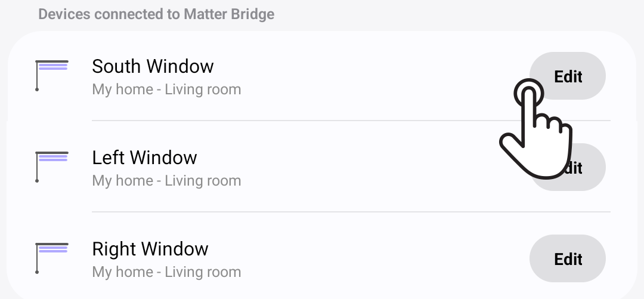Click 'Devices connected to' in the header
Screen dimensions: 644x299
pyautogui.click(x=110, y=14)
